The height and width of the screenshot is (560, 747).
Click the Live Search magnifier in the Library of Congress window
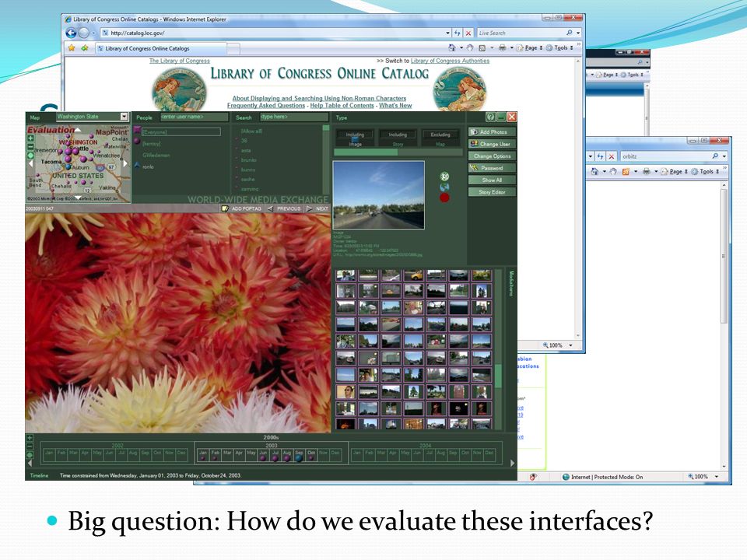click(570, 33)
